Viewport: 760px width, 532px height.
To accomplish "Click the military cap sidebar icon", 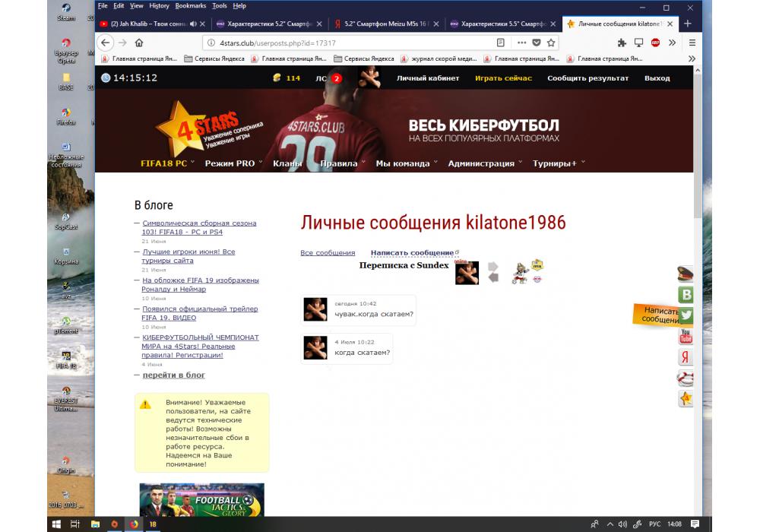I will (685, 274).
